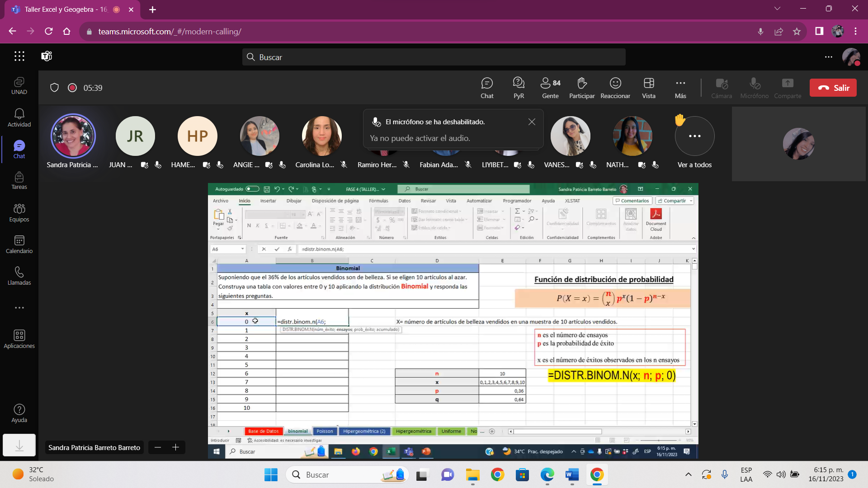868x488 pixels.
Task: Click Ver a todos link
Action: click(694, 164)
